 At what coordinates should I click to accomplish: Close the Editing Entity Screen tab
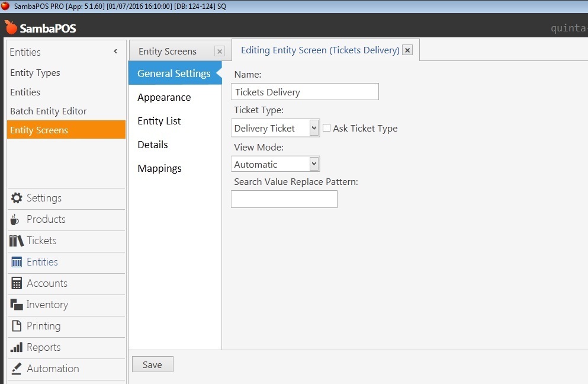[407, 50]
